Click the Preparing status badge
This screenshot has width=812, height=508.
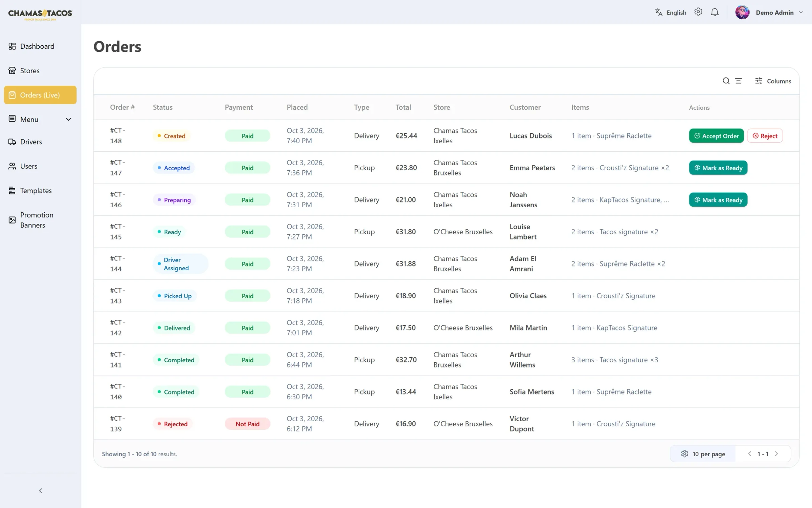pos(174,200)
